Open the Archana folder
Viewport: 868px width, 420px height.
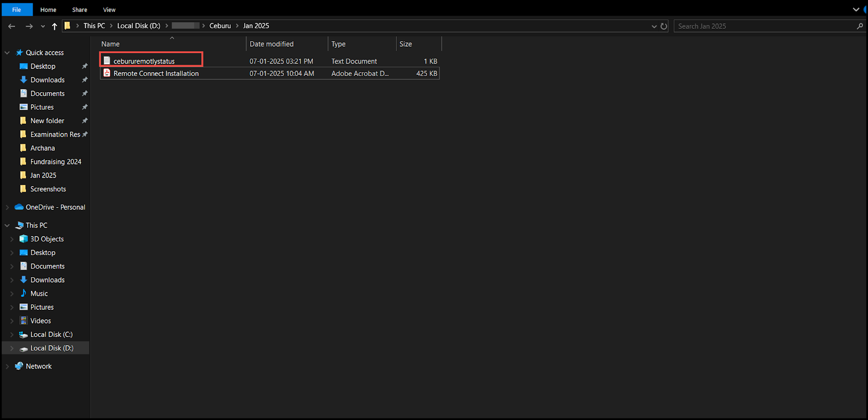click(x=42, y=148)
